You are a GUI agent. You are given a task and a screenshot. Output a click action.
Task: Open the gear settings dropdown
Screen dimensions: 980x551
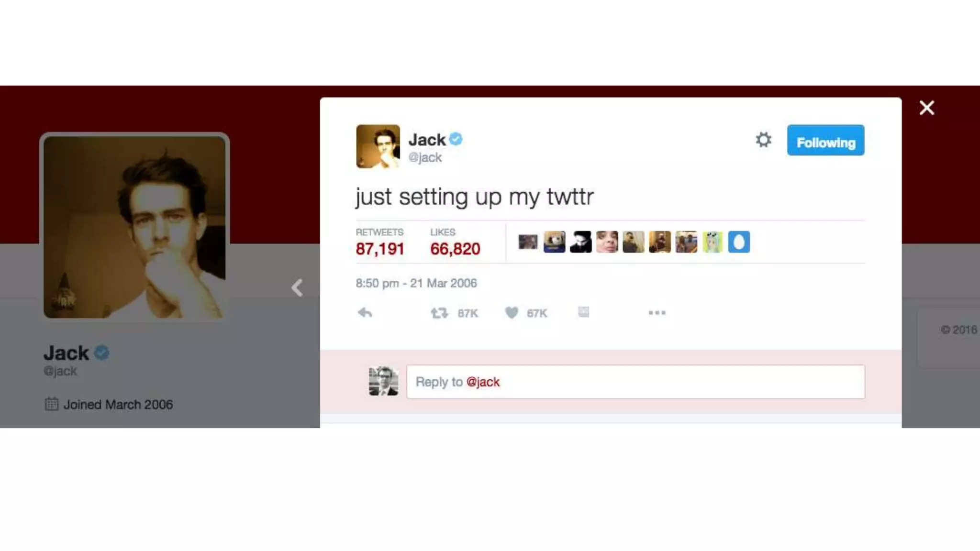[x=763, y=140]
